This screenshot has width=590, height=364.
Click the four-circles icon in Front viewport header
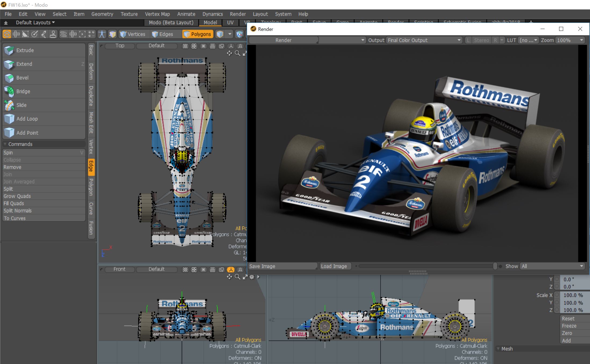pos(194,270)
